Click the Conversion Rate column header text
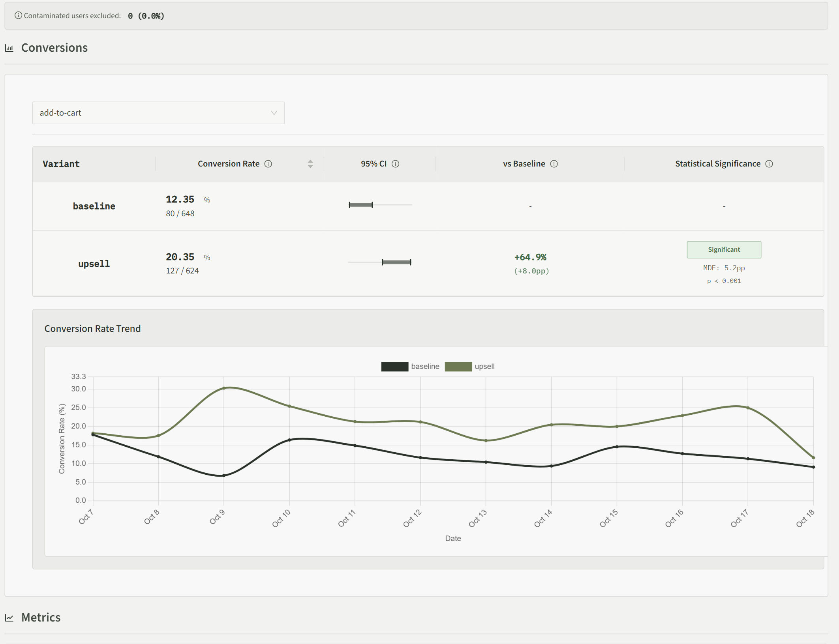The width and height of the screenshot is (839, 644). pyautogui.click(x=229, y=164)
